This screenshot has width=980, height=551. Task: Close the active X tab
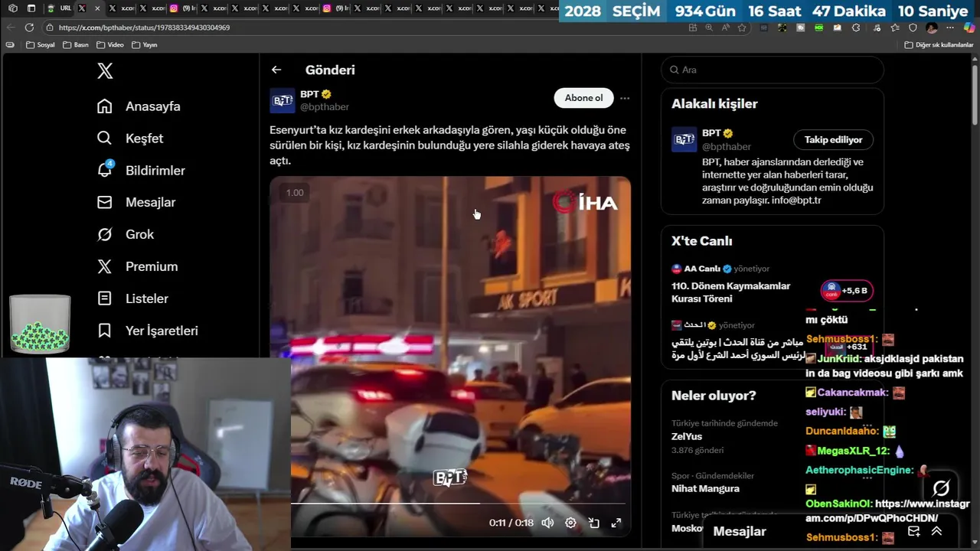(x=97, y=8)
